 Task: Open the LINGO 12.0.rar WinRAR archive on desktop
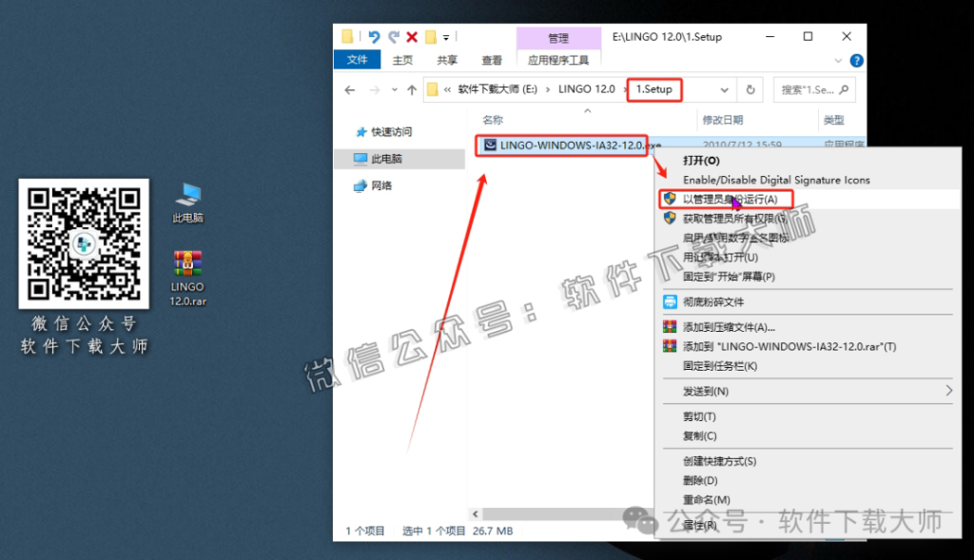(186, 261)
